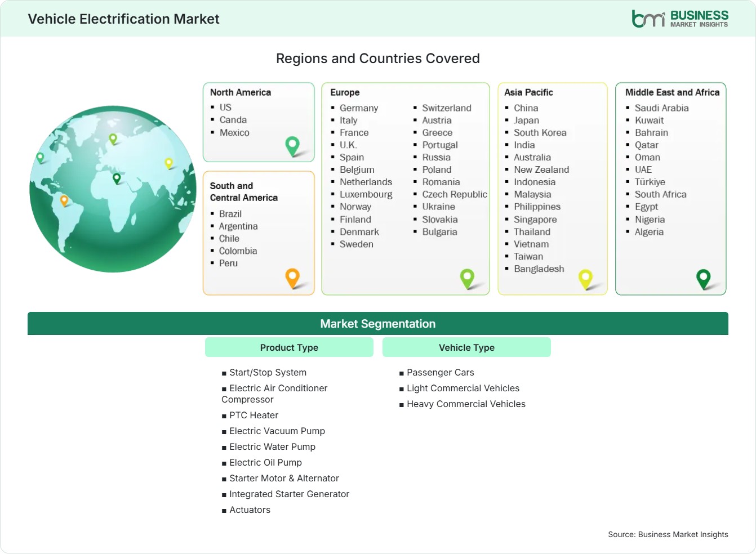Viewport: 756px width, 554px height.
Task: Click Czech Republic in Europe list
Action: (455, 194)
